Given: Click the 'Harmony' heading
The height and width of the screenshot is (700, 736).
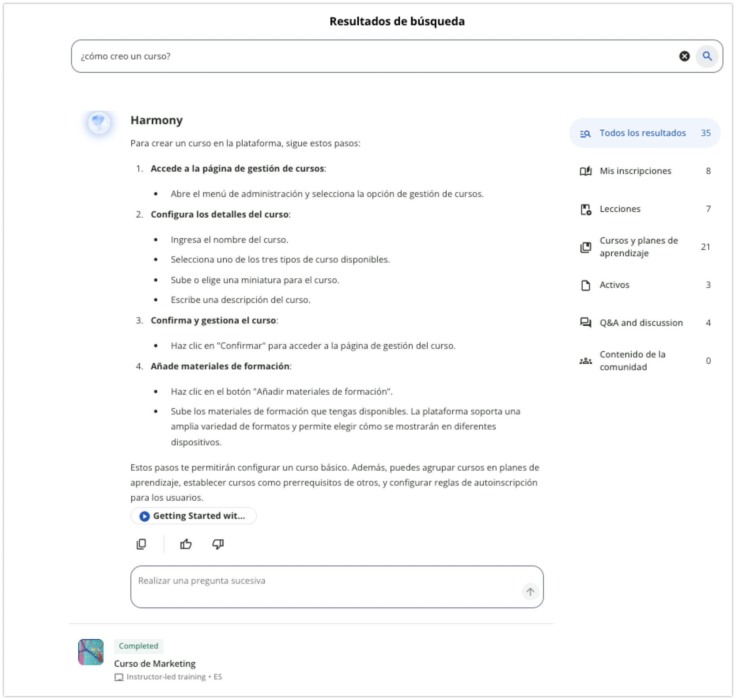Looking at the screenshot, I should 157,120.
